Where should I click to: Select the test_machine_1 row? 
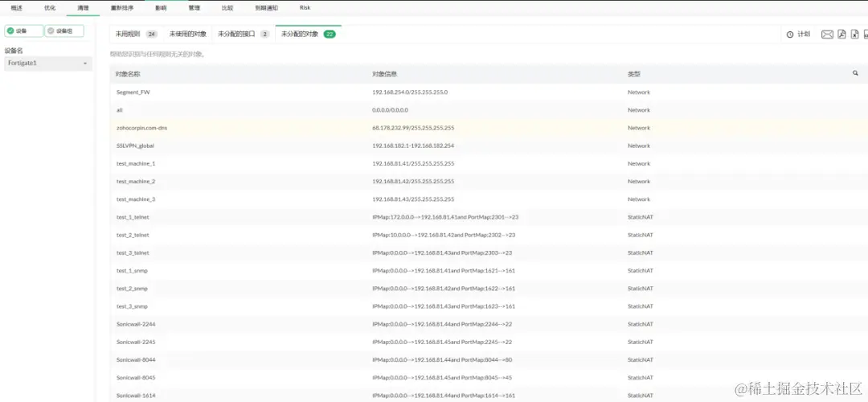489,164
